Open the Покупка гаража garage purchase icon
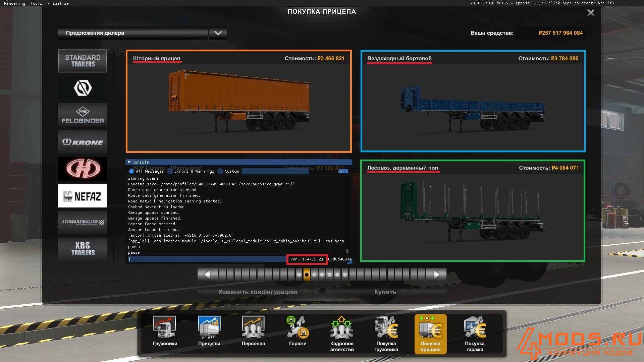644x362 pixels. (x=475, y=334)
